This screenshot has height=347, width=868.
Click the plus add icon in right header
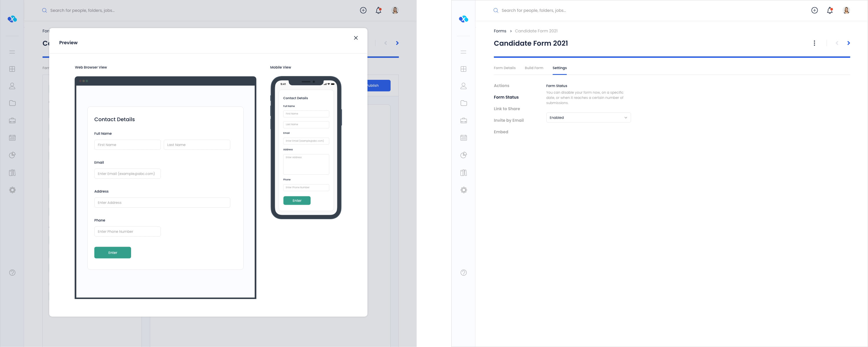(814, 10)
